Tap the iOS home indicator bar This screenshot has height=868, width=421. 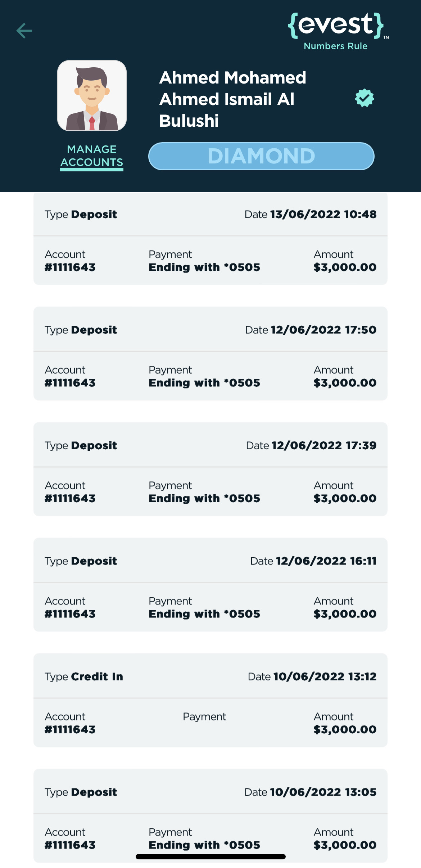pos(210,857)
